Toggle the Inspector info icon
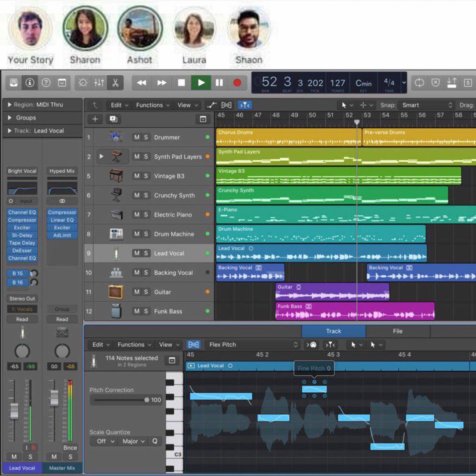The width and height of the screenshot is (476, 476). tap(30, 83)
